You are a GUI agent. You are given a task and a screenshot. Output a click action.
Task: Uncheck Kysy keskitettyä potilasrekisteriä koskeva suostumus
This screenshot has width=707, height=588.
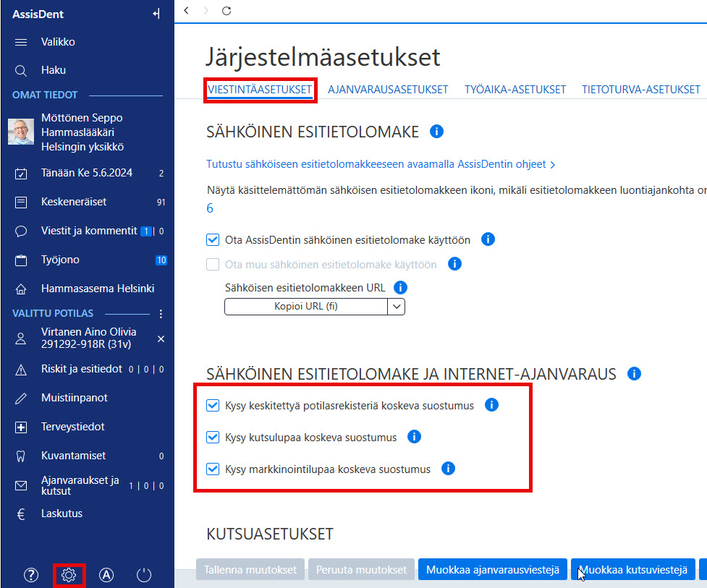click(213, 406)
